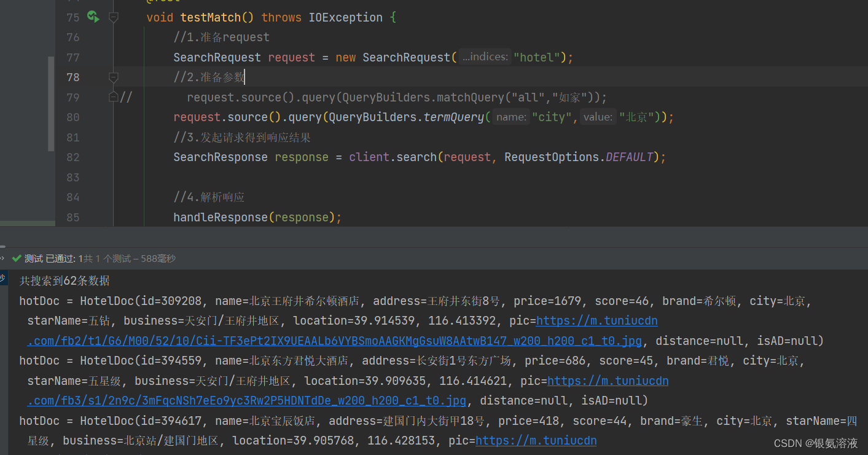Image resolution: width=868 pixels, height=455 pixels.
Task: Open the tuniucdn image link for hotel id=394617
Action: (x=536, y=441)
